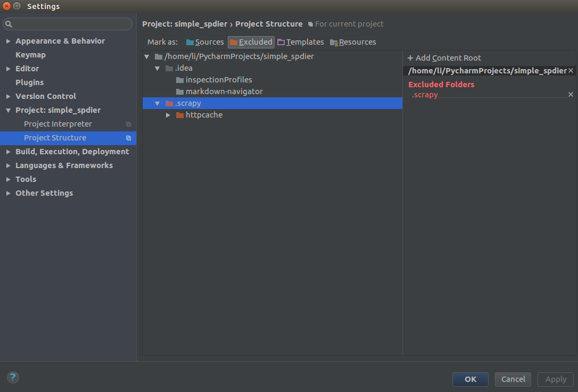The width and height of the screenshot is (578, 392).
Task: Mark selected folder as Resources
Action: 353,41
